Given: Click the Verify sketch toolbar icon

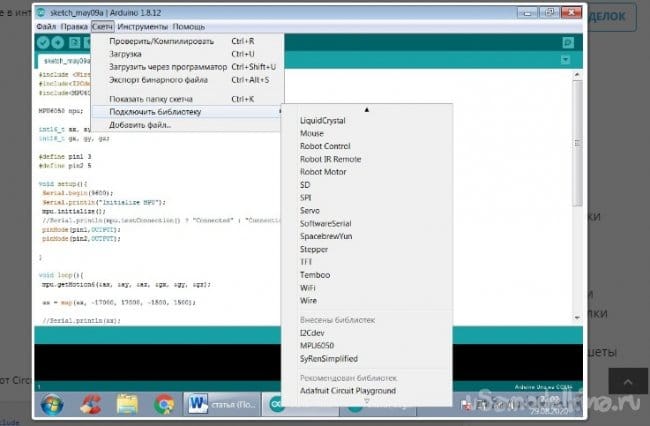Looking at the screenshot, I should tap(44, 43).
